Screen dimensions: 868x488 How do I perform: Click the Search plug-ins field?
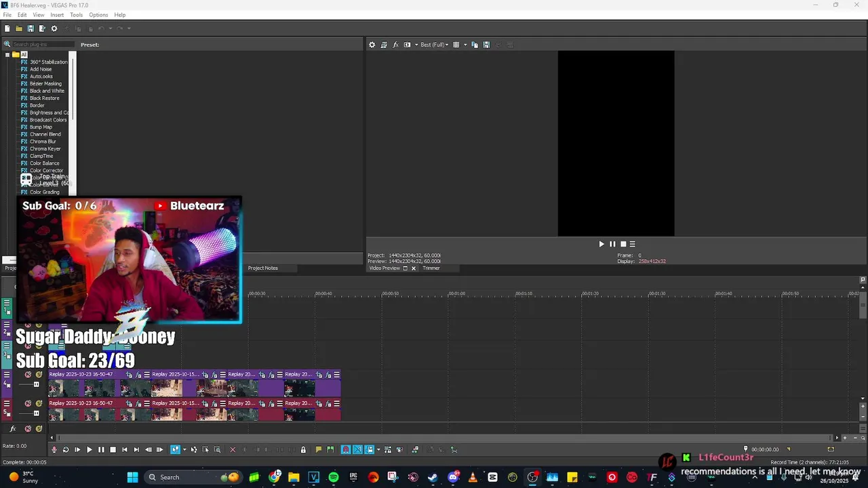coord(42,45)
